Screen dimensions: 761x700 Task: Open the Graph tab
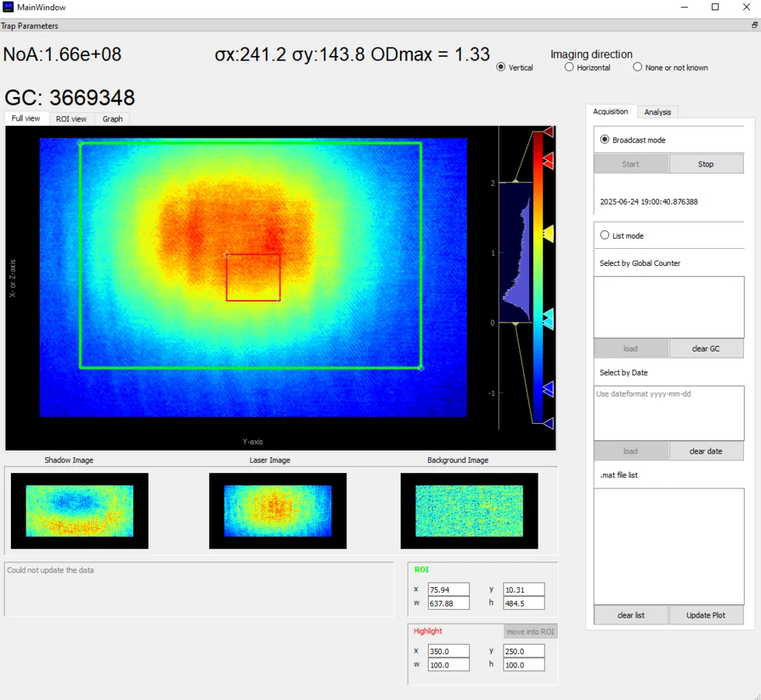113,119
